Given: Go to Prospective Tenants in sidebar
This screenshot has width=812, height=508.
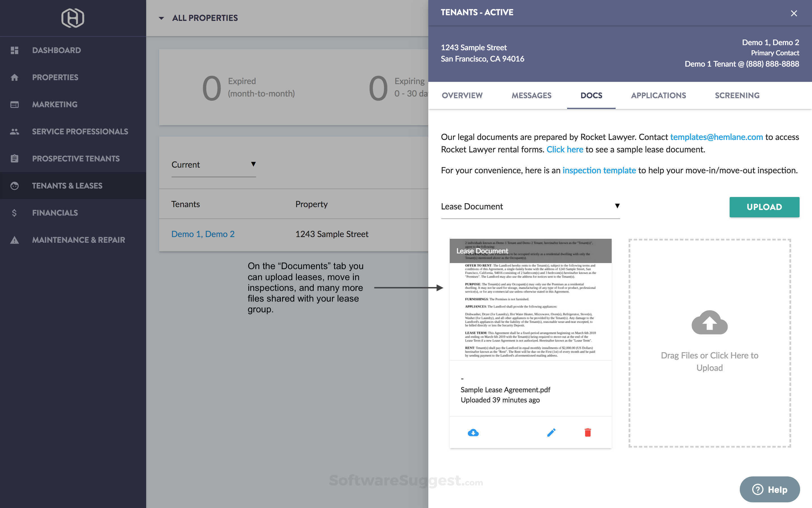Looking at the screenshot, I should [76, 159].
